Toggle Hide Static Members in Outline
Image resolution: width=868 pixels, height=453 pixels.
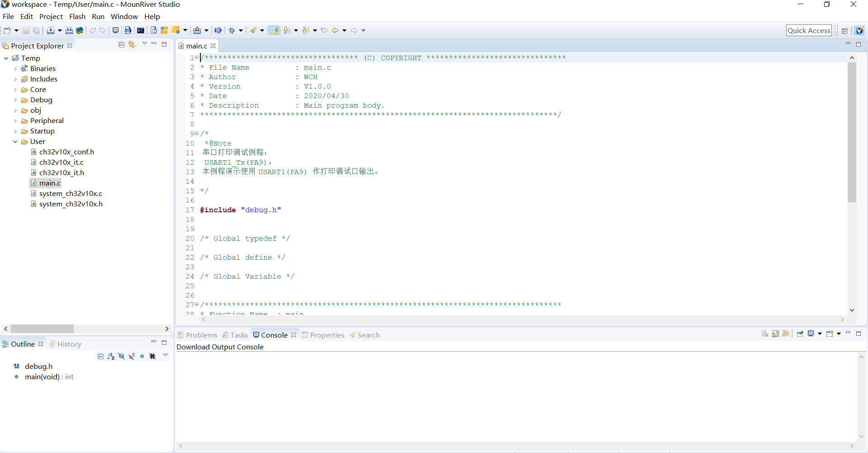pyautogui.click(x=132, y=356)
